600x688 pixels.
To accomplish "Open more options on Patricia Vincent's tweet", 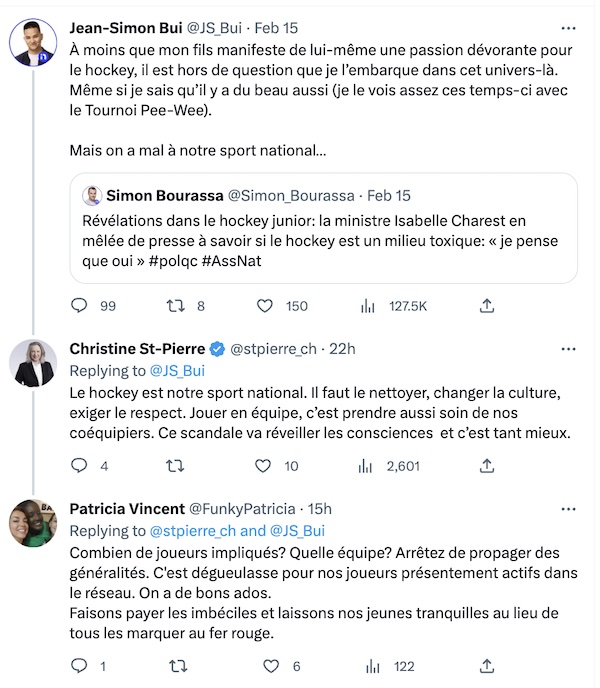I will point(568,509).
